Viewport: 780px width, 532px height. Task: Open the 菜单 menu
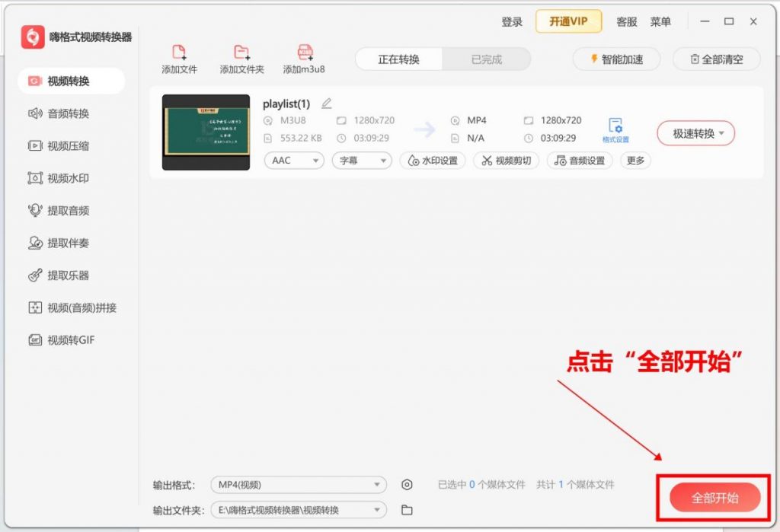[x=661, y=21]
